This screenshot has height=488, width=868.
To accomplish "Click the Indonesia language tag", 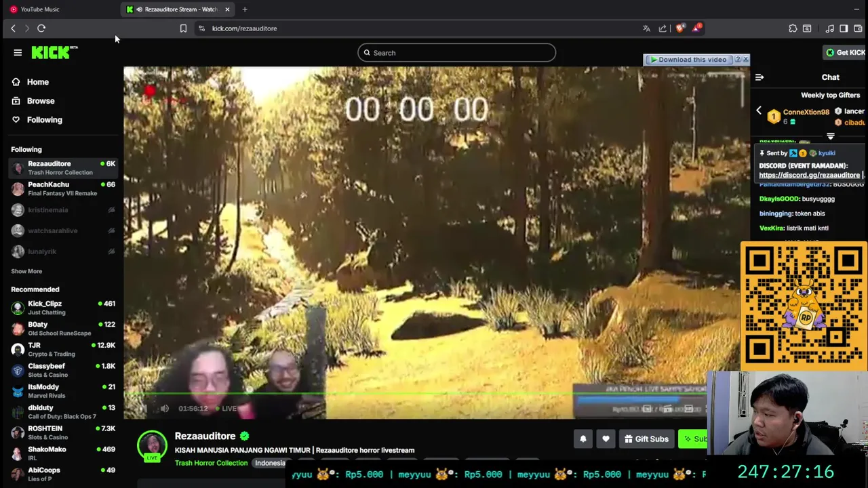I will (270, 463).
